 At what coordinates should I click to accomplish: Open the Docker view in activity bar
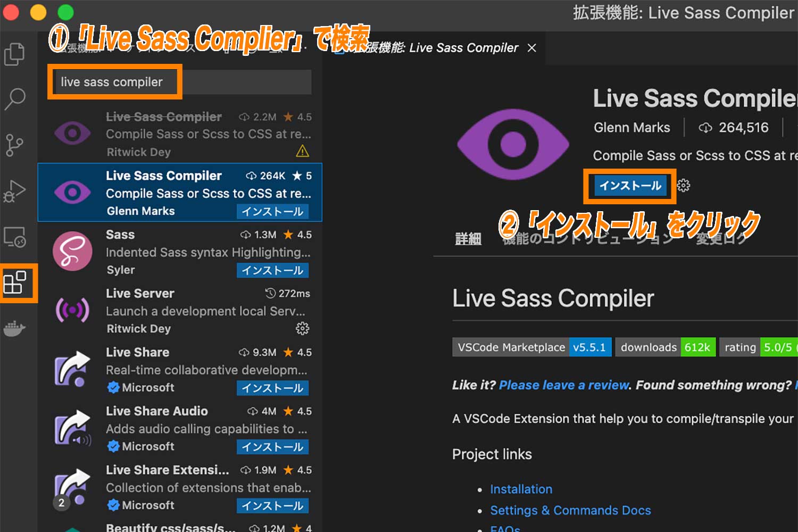[14, 328]
